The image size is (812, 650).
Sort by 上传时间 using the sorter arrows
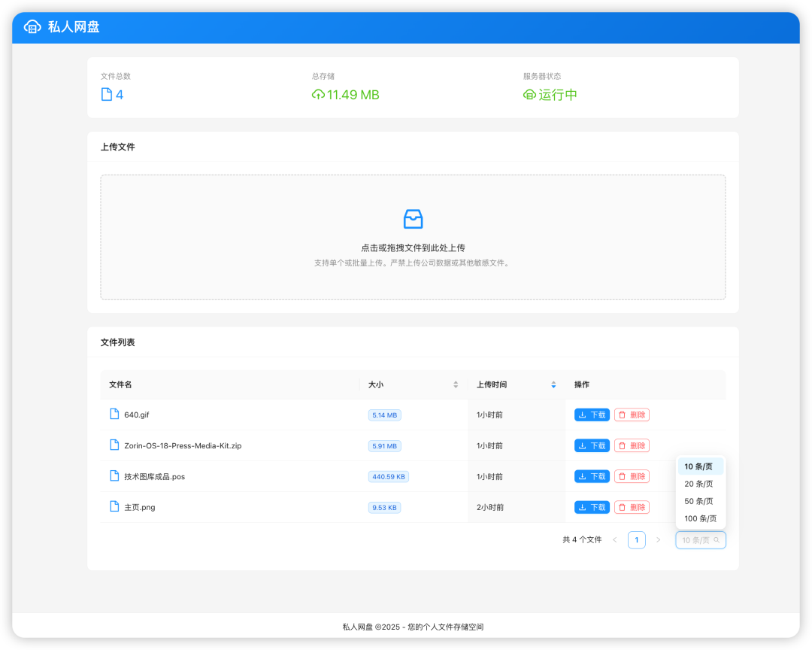click(553, 384)
